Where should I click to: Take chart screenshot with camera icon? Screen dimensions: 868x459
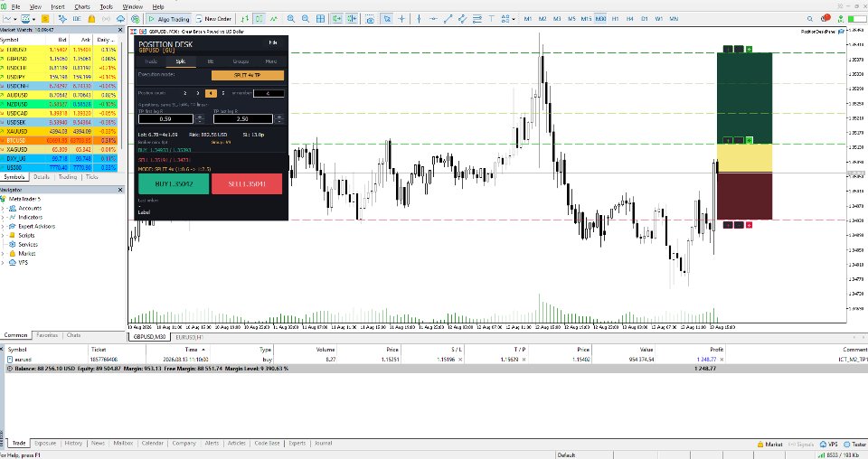pos(370,19)
